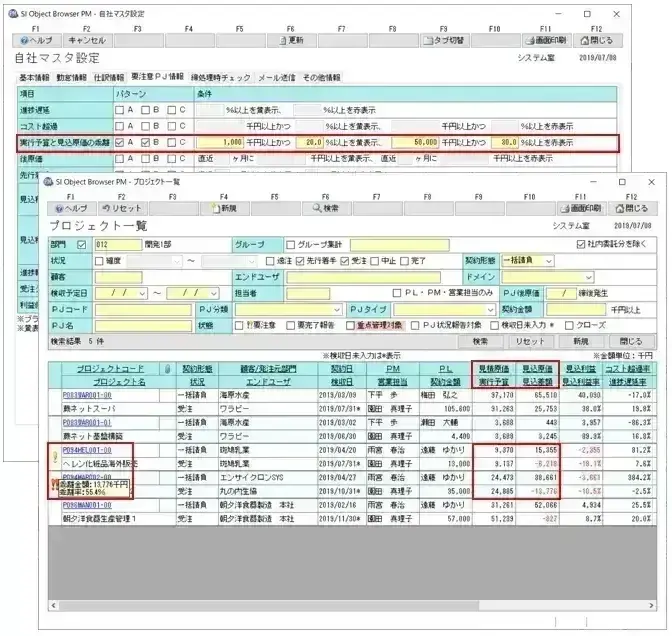
Task: Open the 勤怠情報 tab
Action: 72,78
